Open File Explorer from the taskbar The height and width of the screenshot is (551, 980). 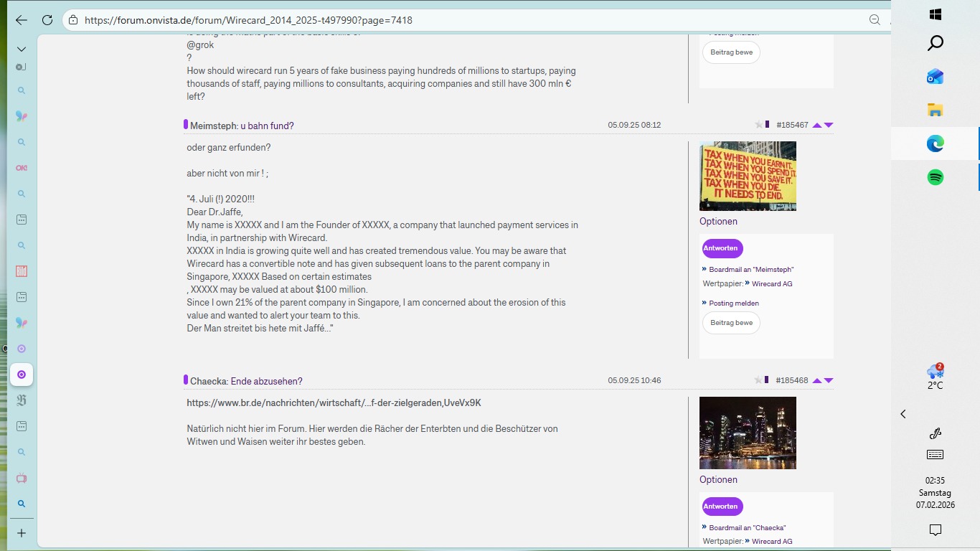click(x=935, y=110)
